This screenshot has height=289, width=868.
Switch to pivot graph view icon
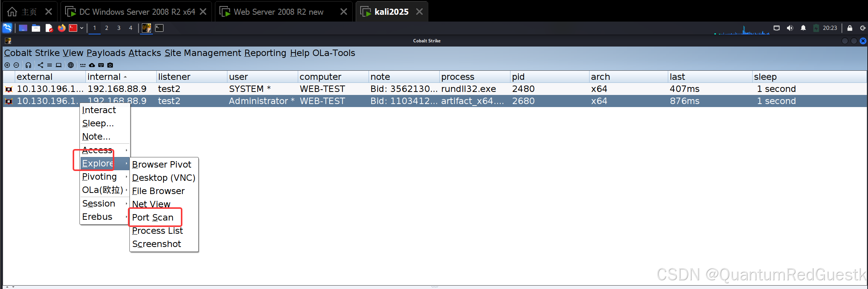click(x=40, y=65)
